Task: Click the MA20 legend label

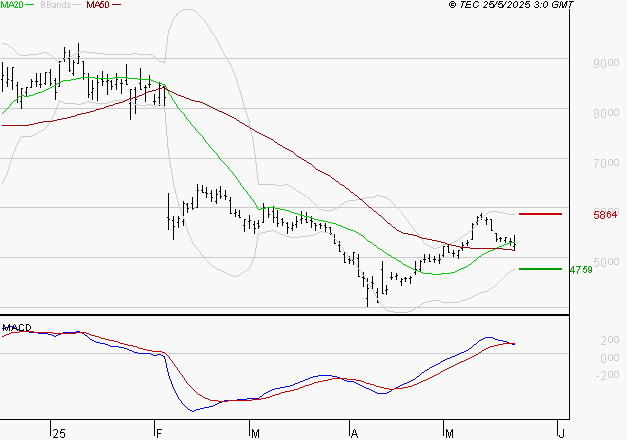Action: tap(12, 5)
